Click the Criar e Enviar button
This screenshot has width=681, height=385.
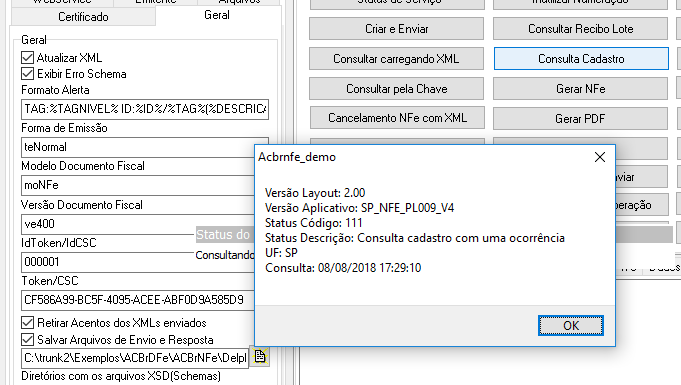click(397, 29)
